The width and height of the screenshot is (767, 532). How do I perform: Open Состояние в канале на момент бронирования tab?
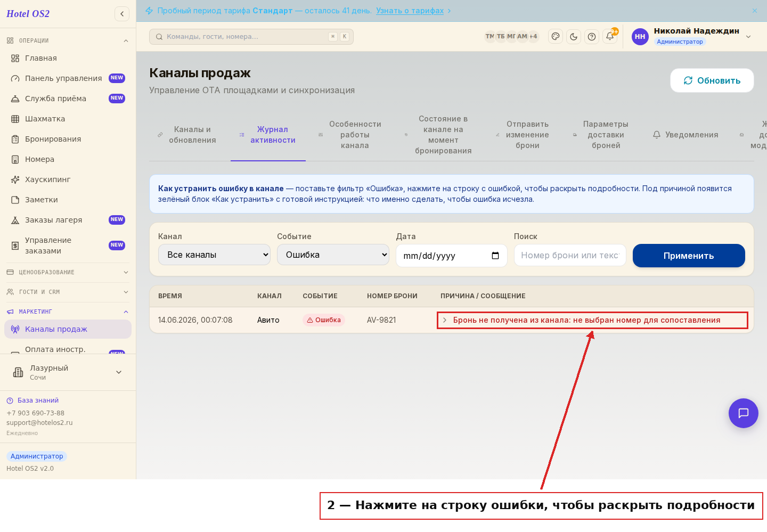pyautogui.click(x=438, y=135)
